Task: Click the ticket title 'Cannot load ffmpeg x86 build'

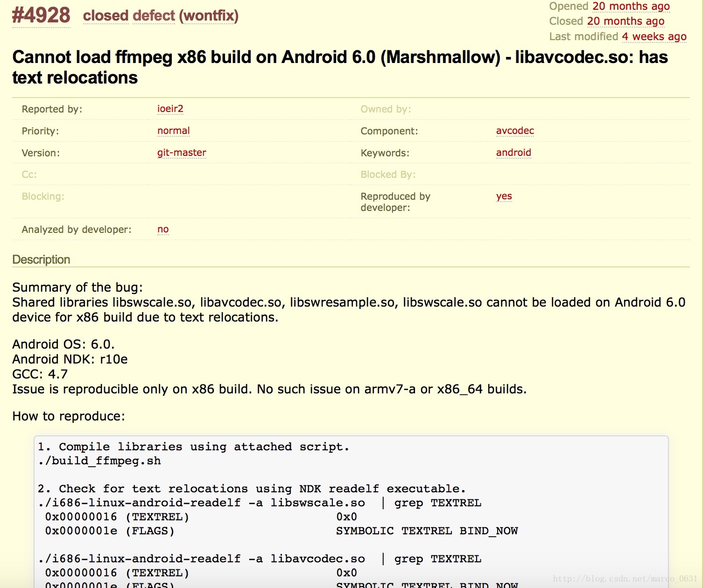Action: pos(340,67)
